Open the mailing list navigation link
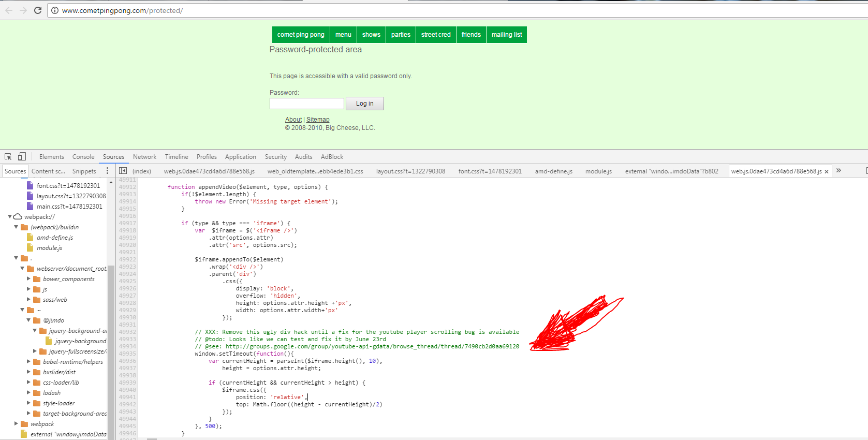 click(x=507, y=35)
